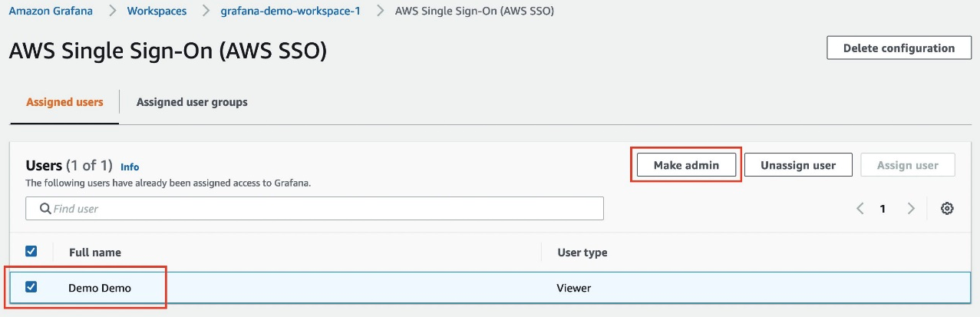Screen dimensions: 980x317
Task: Click the Viewer user type cell
Action: 574,288
